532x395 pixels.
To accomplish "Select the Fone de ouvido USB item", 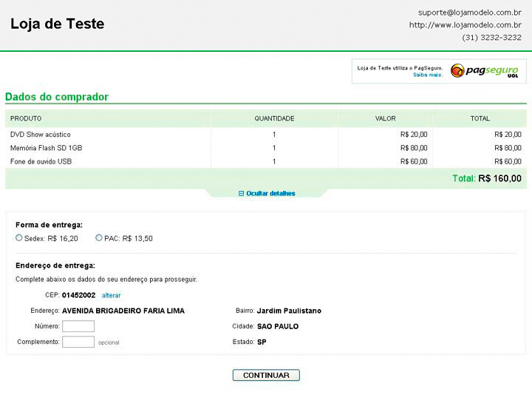I will (41, 161).
